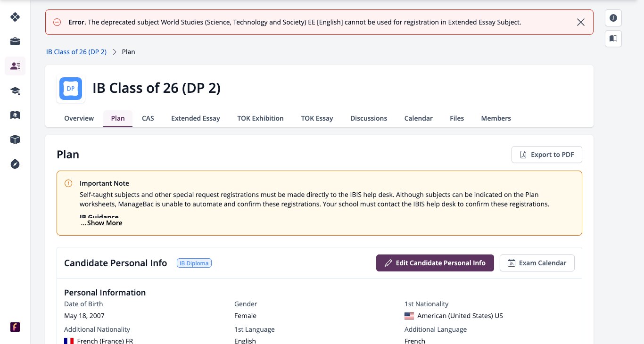The height and width of the screenshot is (344, 644).
Task: Open the cube icon in sidebar
Action: pyautogui.click(x=15, y=139)
